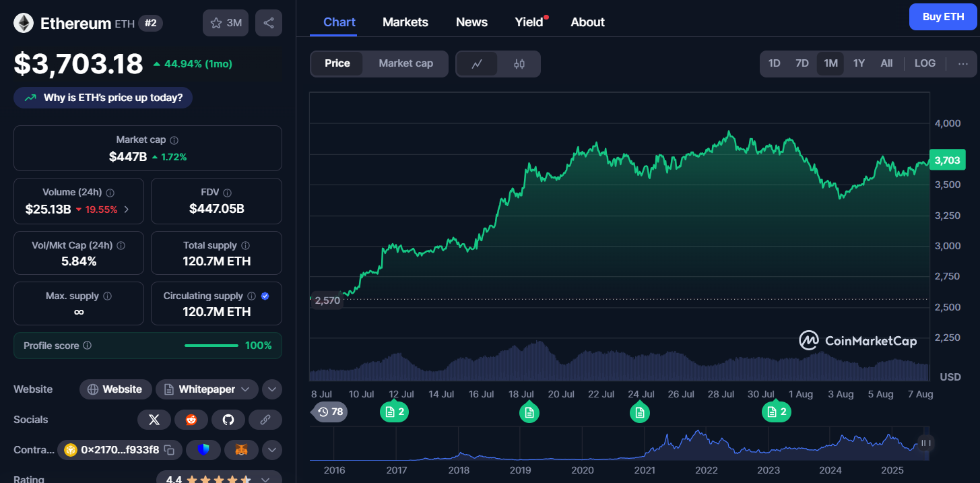The width and height of the screenshot is (980, 483).
Task: Open the Reddit social link
Action: (191, 420)
